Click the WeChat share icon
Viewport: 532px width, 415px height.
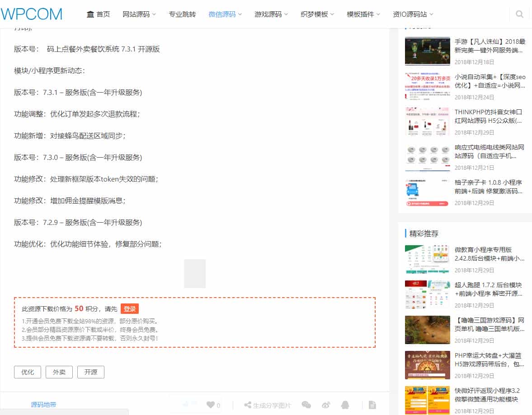click(x=306, y=405)
